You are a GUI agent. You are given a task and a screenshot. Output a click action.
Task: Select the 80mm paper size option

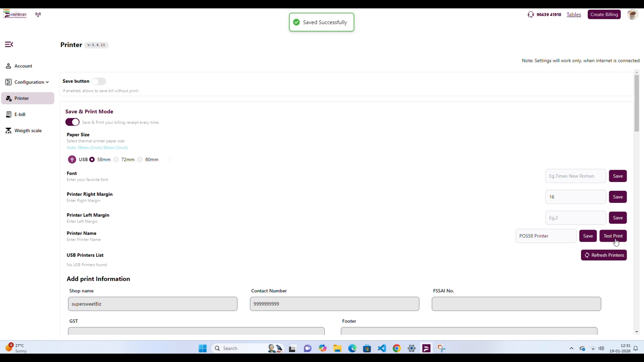[140, 160]
